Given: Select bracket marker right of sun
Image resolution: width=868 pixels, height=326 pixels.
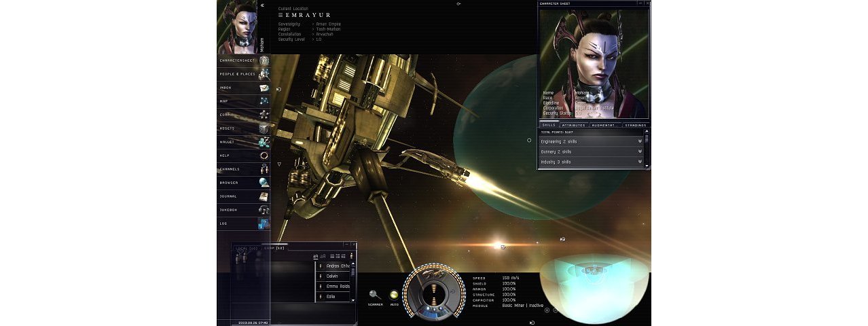Looking at the screenshot, I should point(562,239).
